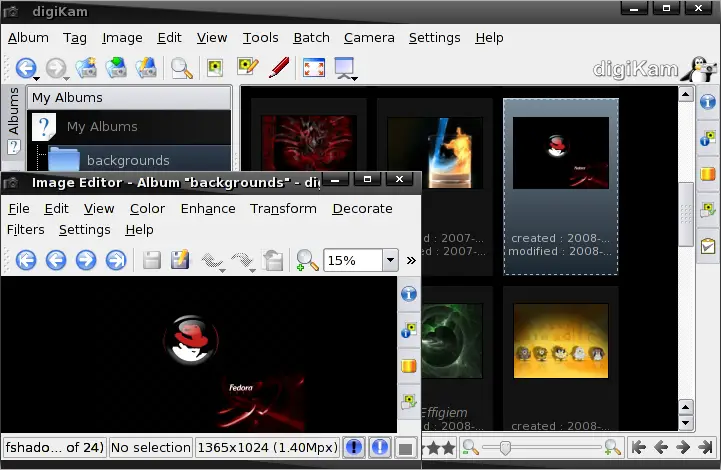721x470 pixels.
Task: Open the search magnifier in main toolbar
Action: point(182,68)
